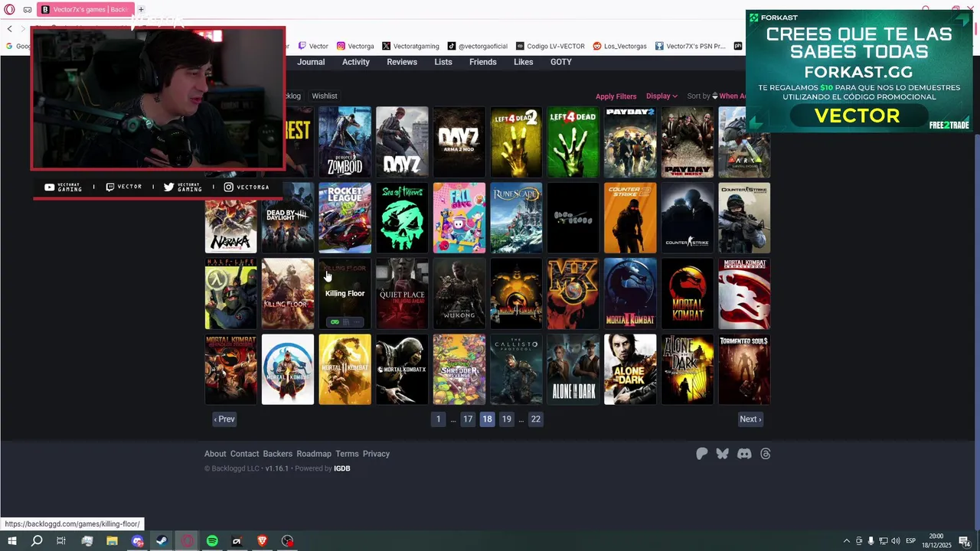This screenshot has width=980, height=551.
Task: Jump to last page 22
Action: tap(536, 419)
